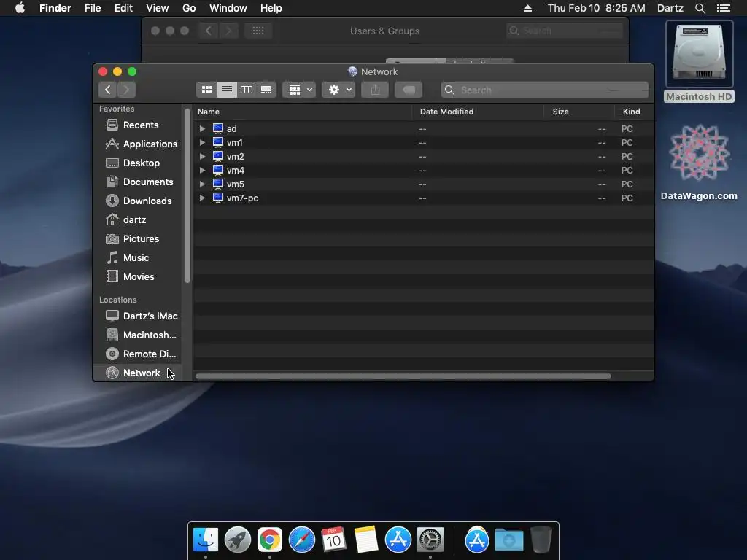
Task: Expand the vm1 disclosure triangle
Action: click(x=202, y=142)
